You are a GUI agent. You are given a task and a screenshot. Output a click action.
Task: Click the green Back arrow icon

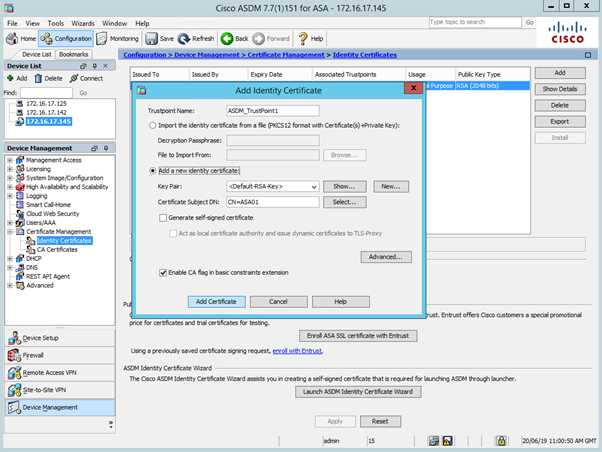coord(228,38)
